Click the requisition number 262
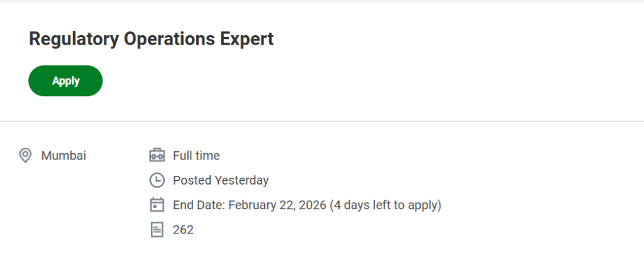This screenshot has height=253, width=644. [x=183, y=230]
